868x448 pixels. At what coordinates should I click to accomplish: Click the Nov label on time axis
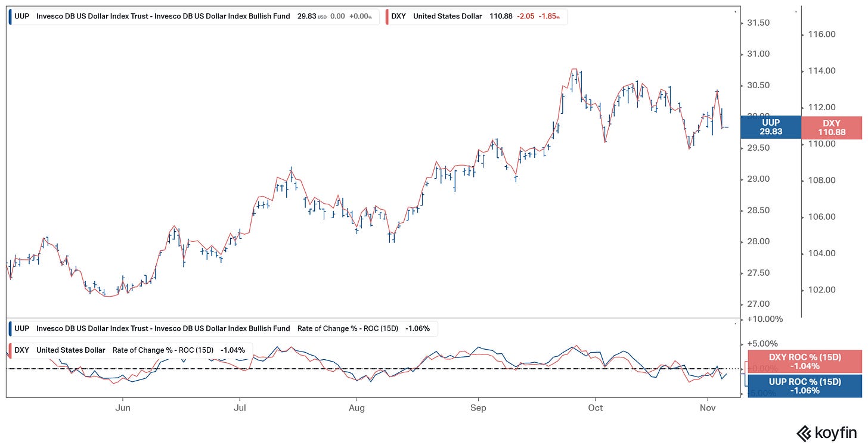pos(708,408)
